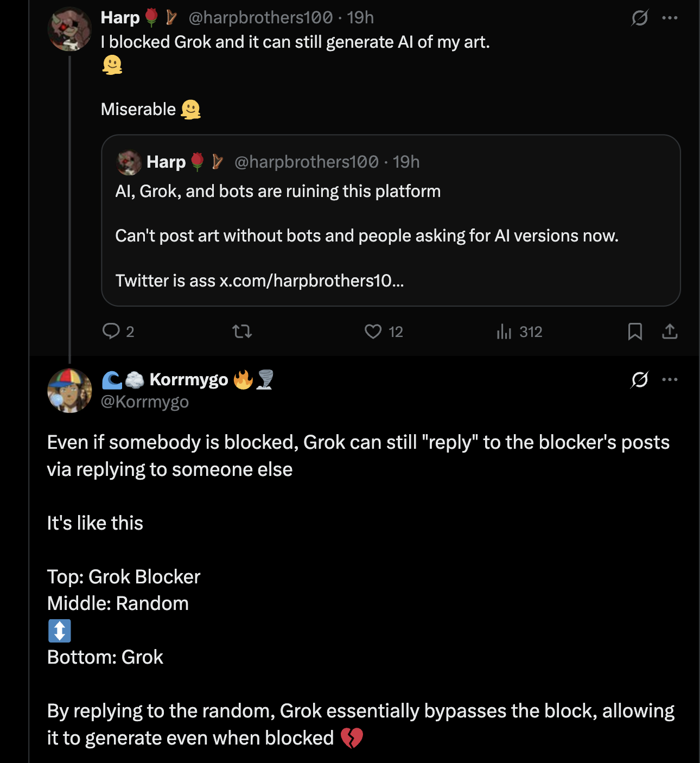Click the "I blocked Grok" post text
This screenshot has width=700, height=763.
point(295,42)
